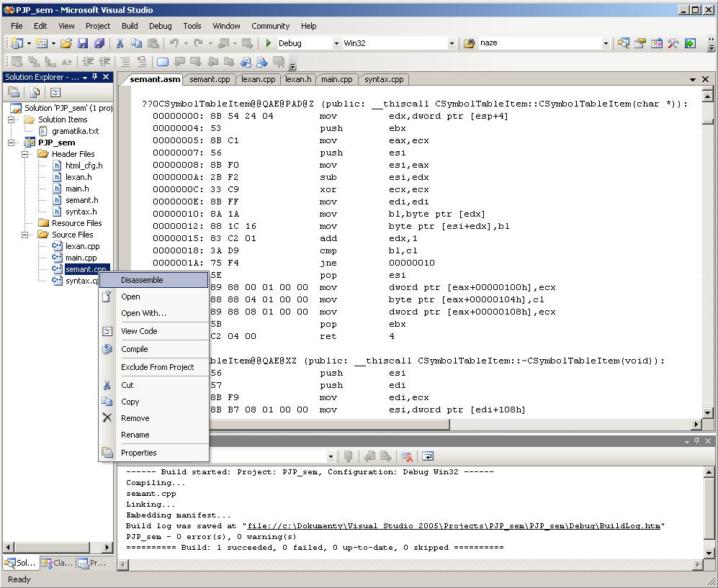Choose Disassemble from context menu
The image size is (718, 588).
tap(154, 280)
